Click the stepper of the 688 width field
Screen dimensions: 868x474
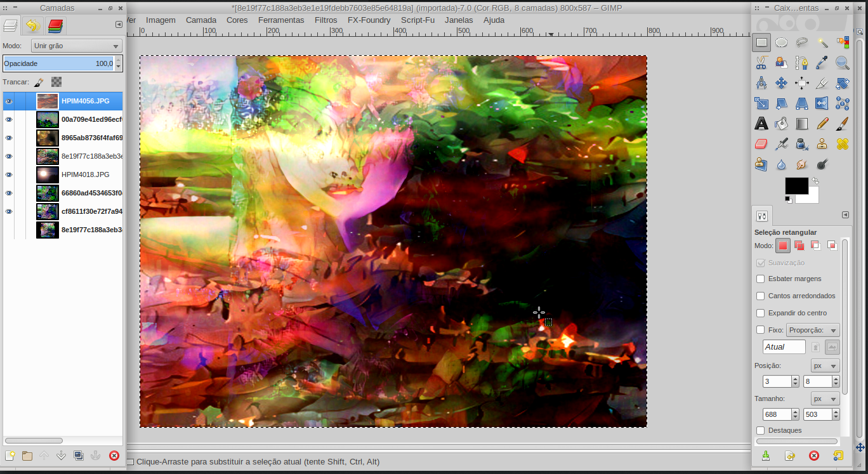(795, 414)
